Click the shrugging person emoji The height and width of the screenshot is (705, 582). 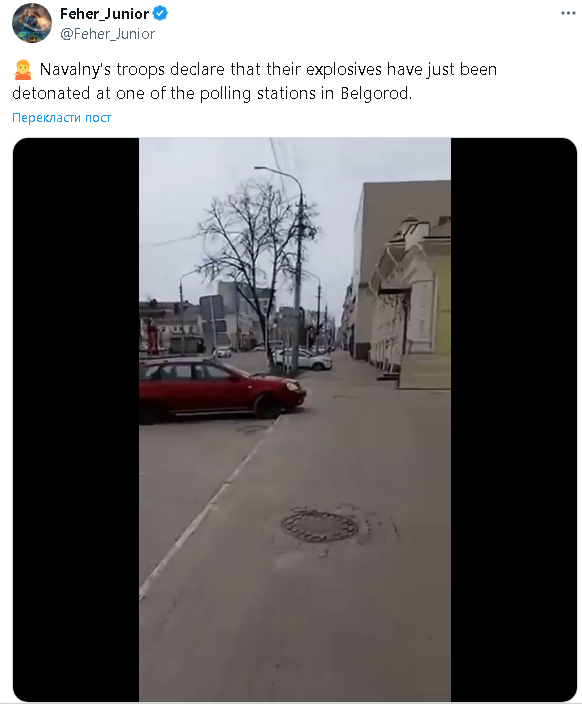[x=22, y=70]
